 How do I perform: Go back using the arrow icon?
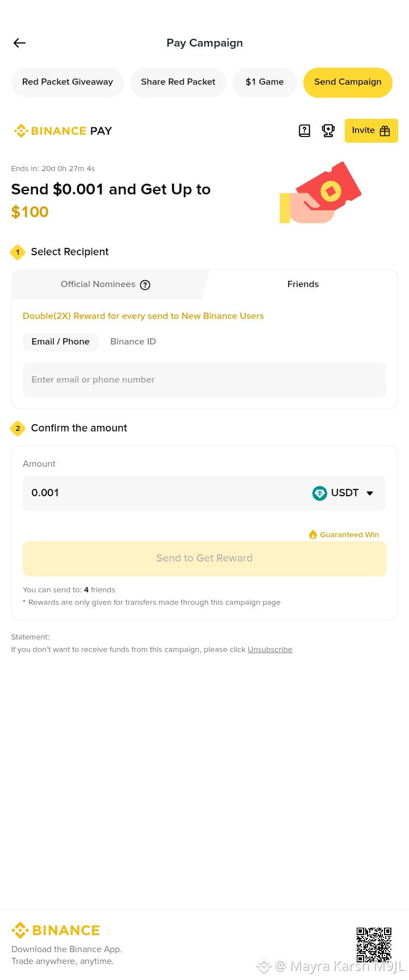click(x=20, y=43)
